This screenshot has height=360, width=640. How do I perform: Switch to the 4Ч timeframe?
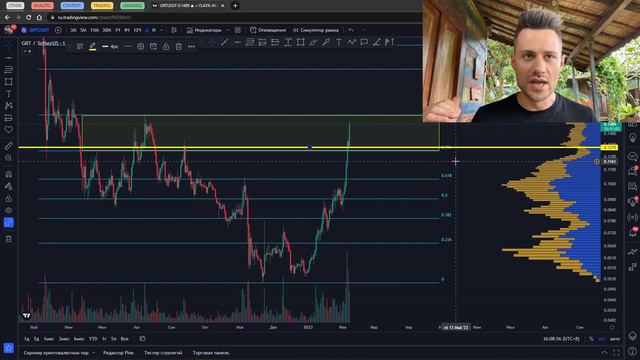127,30
